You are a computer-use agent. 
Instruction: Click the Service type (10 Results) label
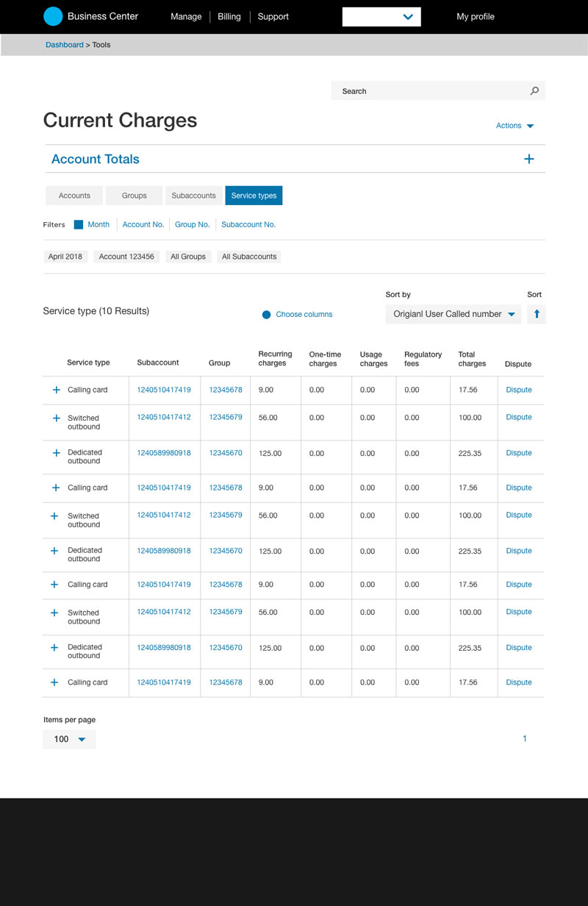point(96,311)
